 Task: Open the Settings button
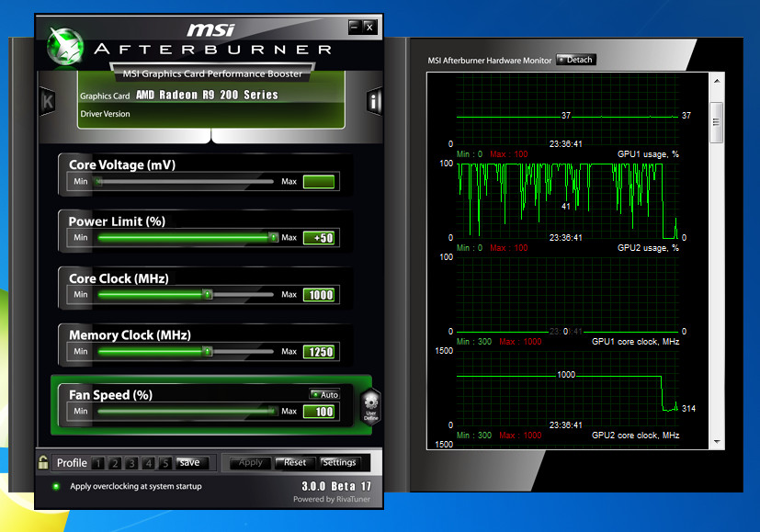[339, 463]
